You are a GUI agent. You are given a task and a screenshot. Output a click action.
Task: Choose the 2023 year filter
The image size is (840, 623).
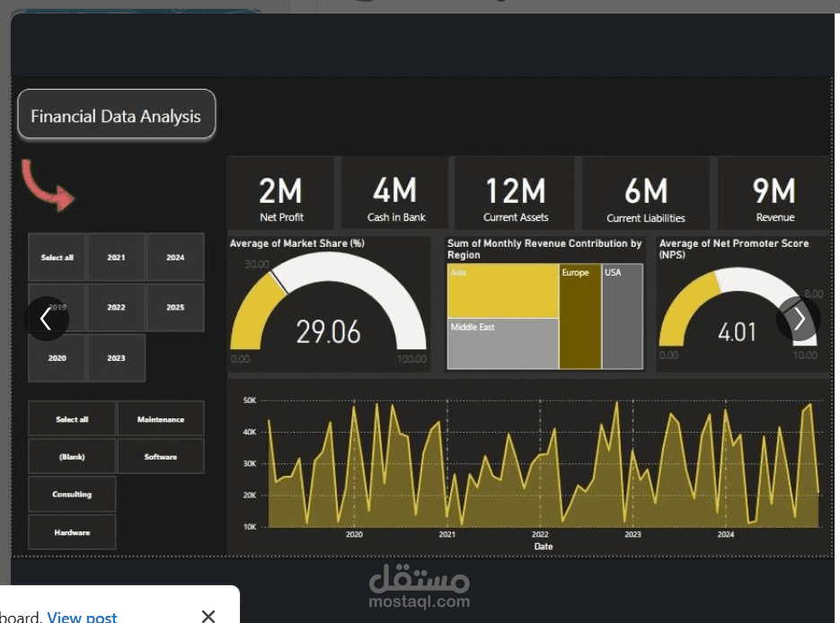point(116,358)
